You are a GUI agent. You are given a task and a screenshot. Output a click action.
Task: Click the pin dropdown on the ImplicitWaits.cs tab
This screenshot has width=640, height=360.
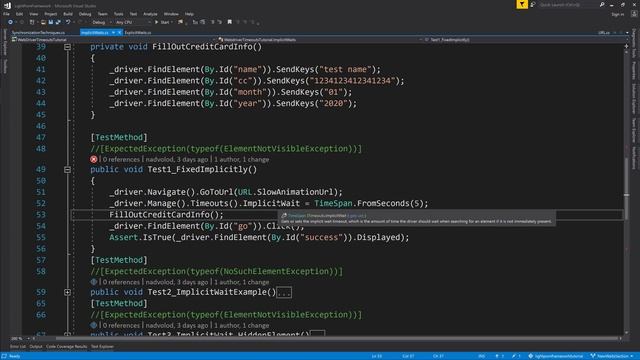coord(113,32)
